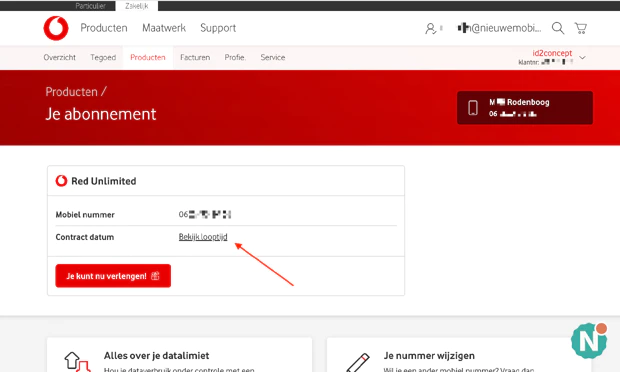Click the Je kunt nu verlengen button

(x=113, y=276)
